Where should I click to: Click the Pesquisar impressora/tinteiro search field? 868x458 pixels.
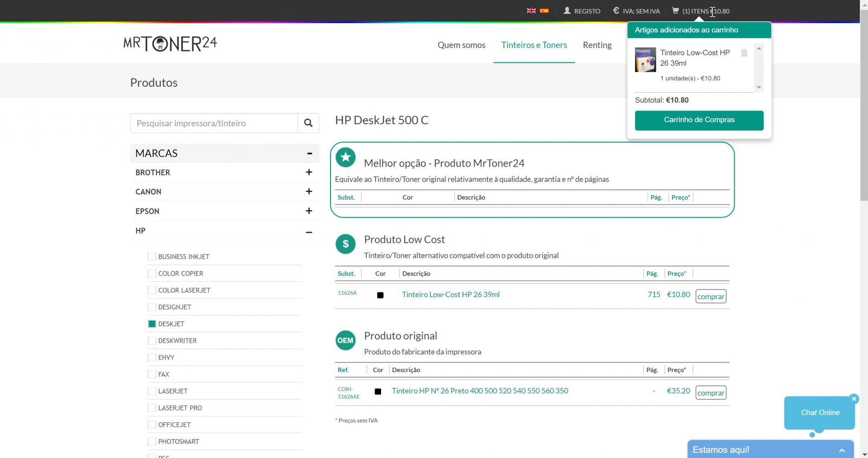214,123
